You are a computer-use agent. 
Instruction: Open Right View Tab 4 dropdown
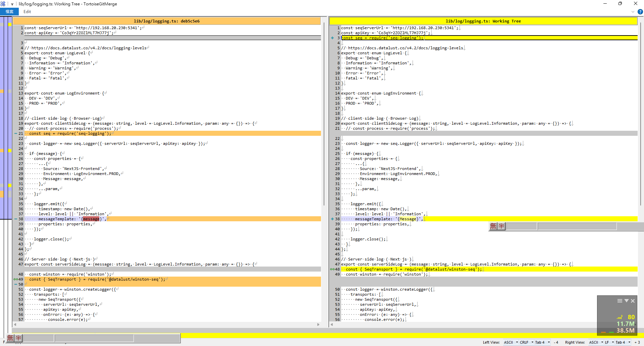[623, 342]
